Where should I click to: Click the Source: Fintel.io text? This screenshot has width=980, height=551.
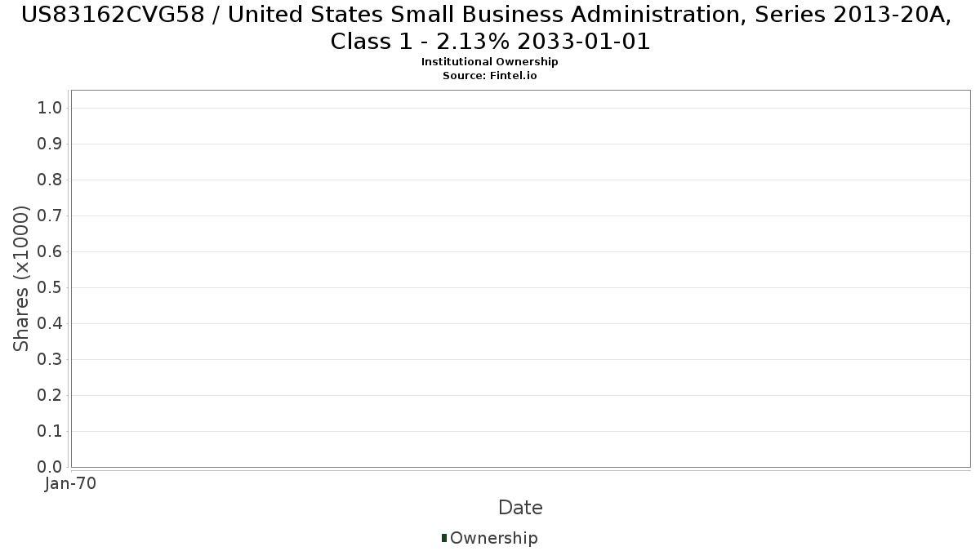(490, 75)
